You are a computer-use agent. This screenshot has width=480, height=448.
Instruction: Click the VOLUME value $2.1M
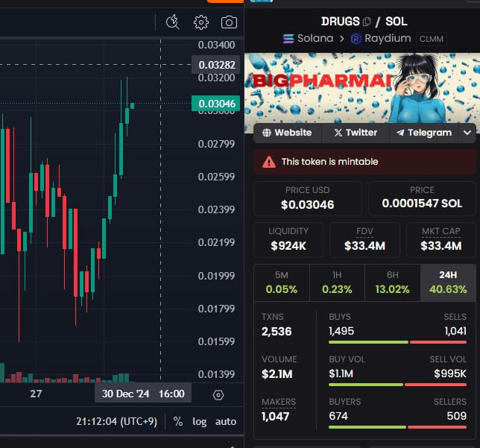pyautogui.click(x=277, y=374)
